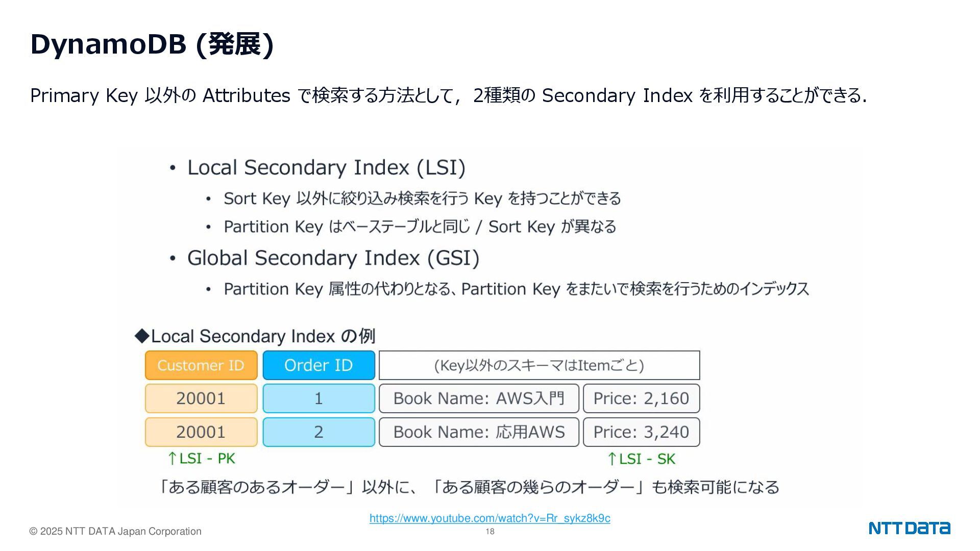Click the Local Secondary Index (LSI) bullet heading
Image resolution: width=980 pixels, height=551 pixels.
pyautogui.click(x=326, y=168)
